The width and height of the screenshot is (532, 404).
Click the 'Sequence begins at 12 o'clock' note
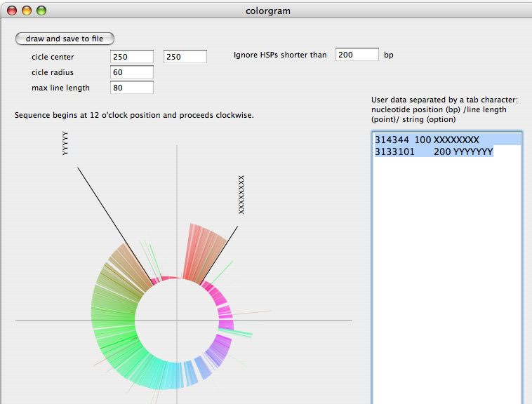pos(134,115)
